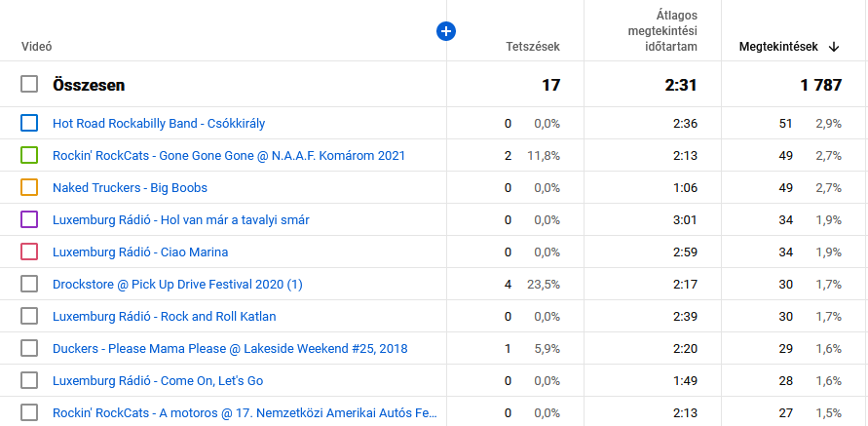Screen dimensions: 868x426
Task: Click the blue plus add-metric icon
Action: 446,32
